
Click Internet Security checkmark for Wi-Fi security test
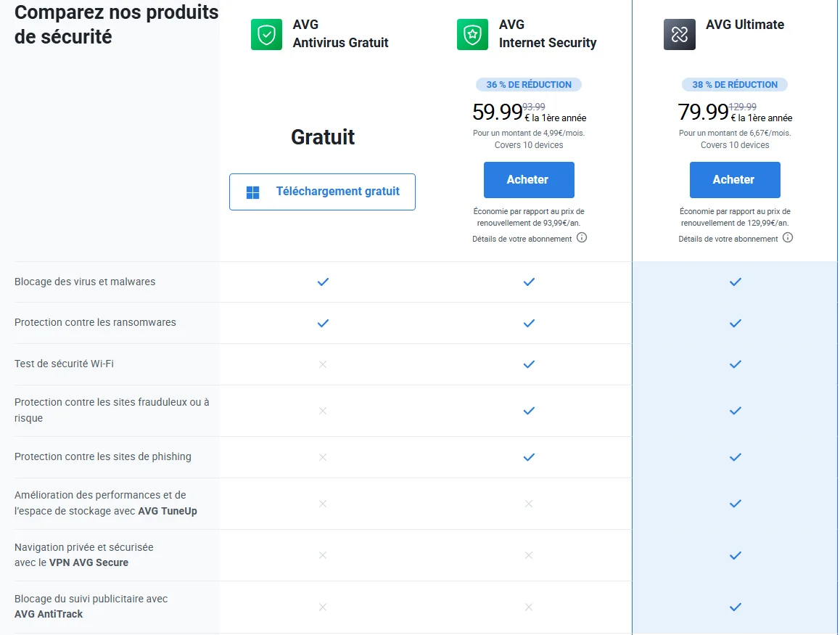pos(529,364)
